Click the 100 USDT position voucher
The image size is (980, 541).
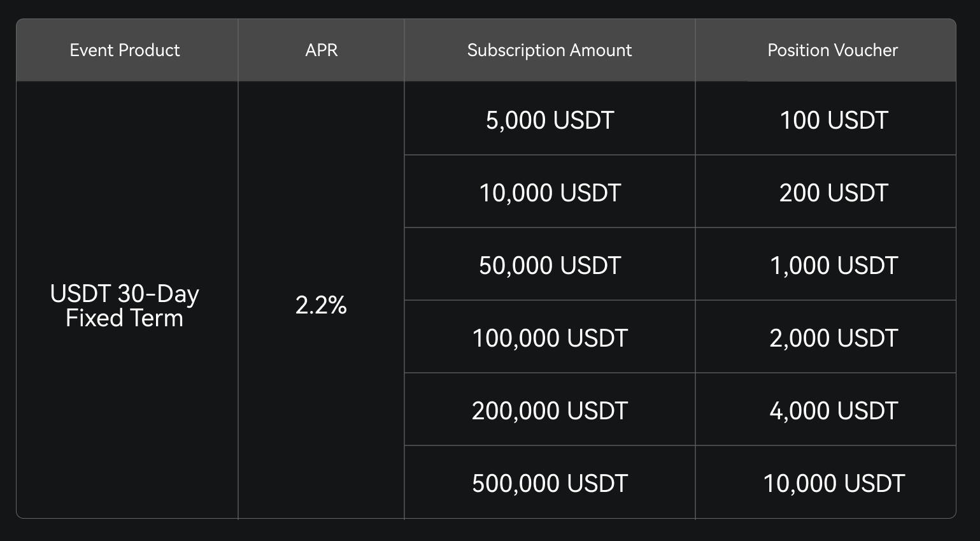pyautogui.click(x=834, y=120)
